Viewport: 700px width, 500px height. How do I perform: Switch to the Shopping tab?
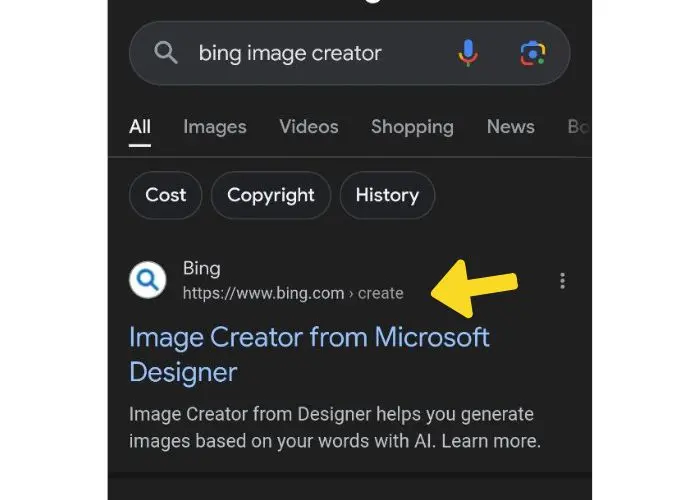412,127
